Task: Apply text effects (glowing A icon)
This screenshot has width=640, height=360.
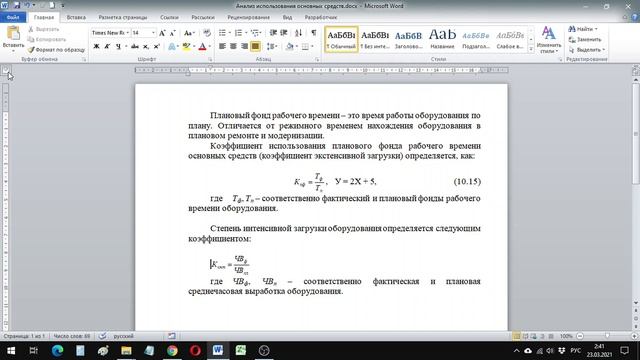Action: [x=172, y=47]
